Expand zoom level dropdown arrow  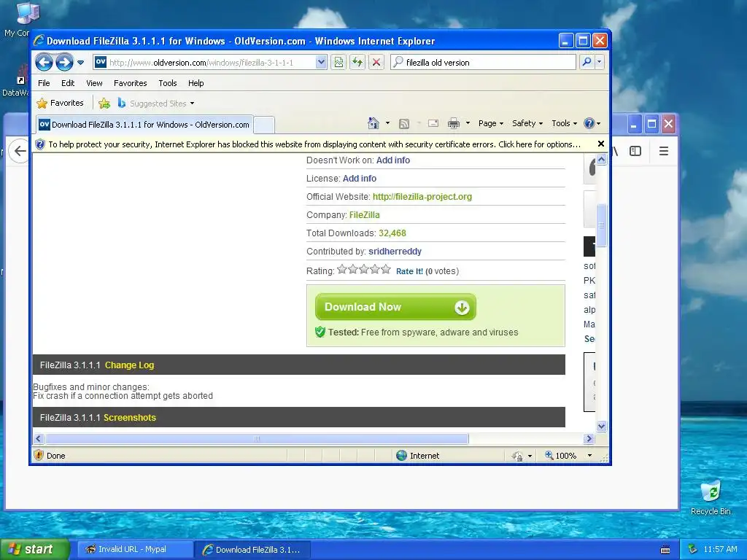click(589, 456)
